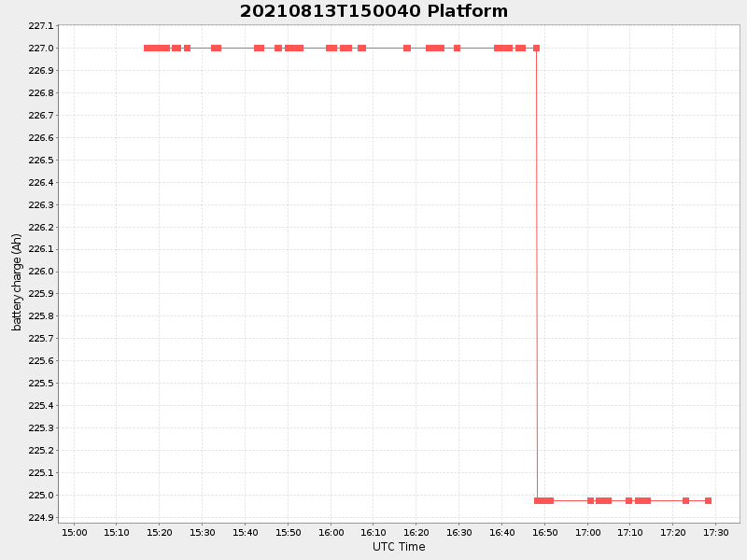Click the 225.0 y-axis tick label
747x560 pixels.
[x=41, y=496]
